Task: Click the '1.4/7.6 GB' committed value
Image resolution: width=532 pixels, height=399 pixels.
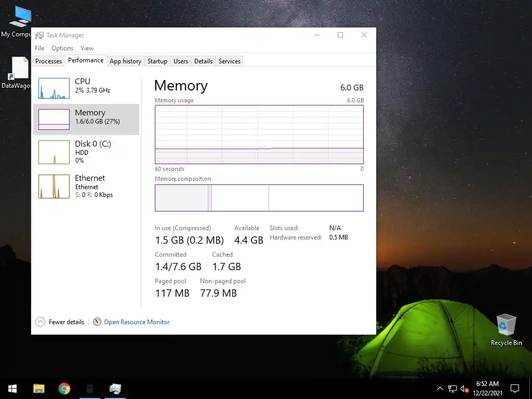Action: (178, 267)
